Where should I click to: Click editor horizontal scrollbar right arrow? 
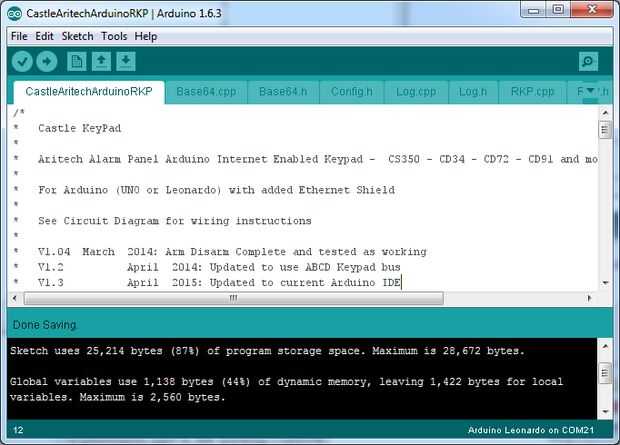point(590,298)
